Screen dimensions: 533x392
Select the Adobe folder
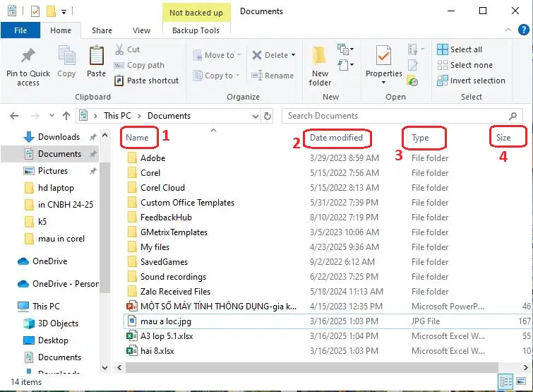(x=147, y=158)
